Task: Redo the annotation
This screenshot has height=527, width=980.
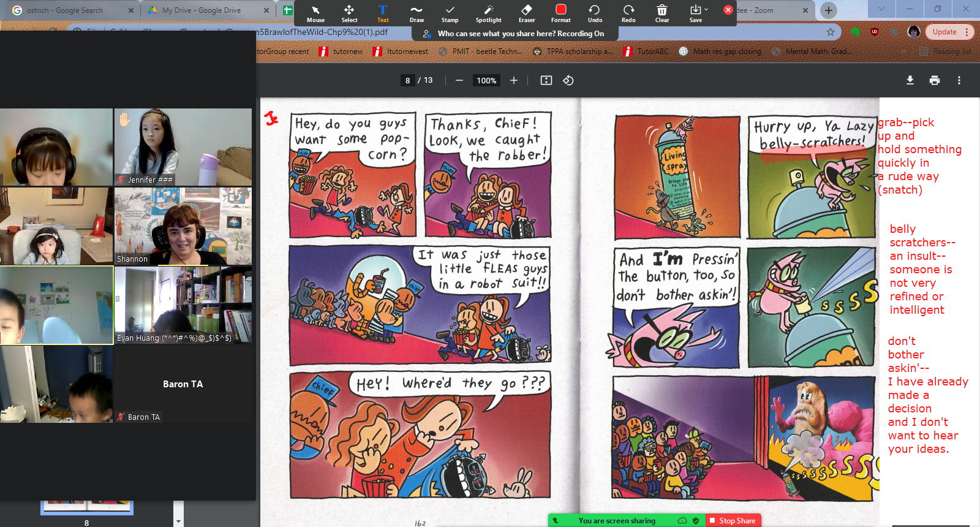Action: pos(628,13)
